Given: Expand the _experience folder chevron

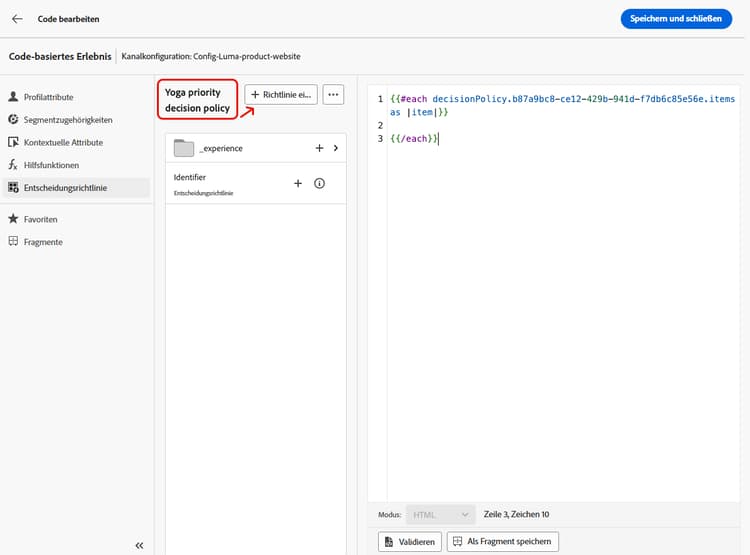Looking at the screenshot, I should [336, 148].
